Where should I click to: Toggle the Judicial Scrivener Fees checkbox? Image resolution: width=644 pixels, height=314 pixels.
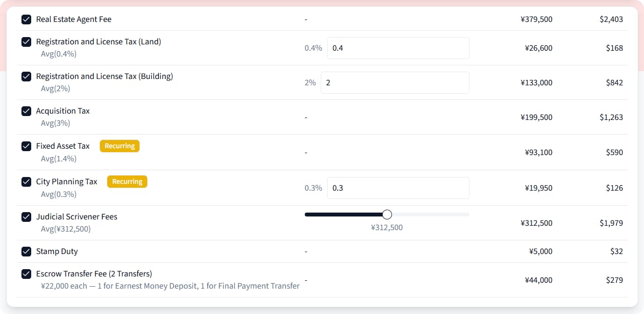pyautogui.click(x=26, y=217)
